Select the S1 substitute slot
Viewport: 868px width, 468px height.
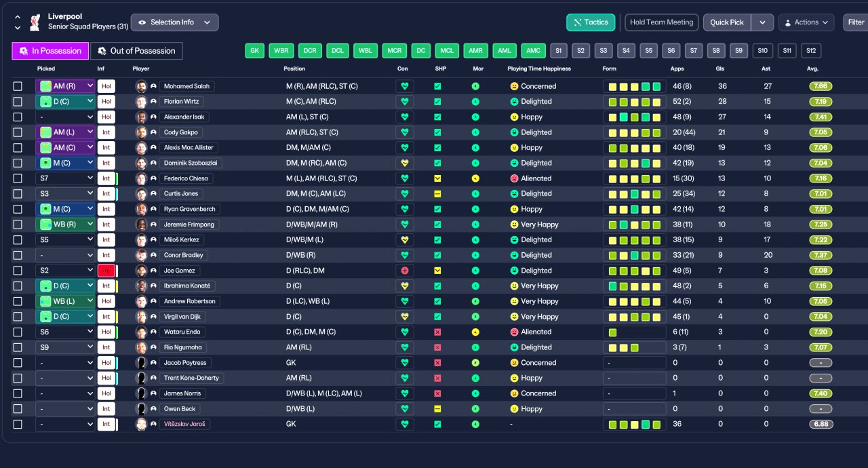[559, 51]
